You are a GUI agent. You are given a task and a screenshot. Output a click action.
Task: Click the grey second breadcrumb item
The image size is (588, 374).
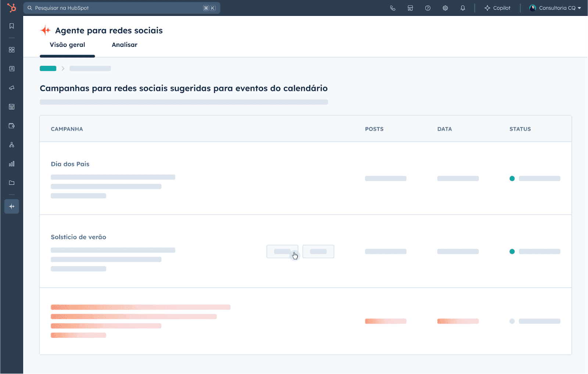90,68
